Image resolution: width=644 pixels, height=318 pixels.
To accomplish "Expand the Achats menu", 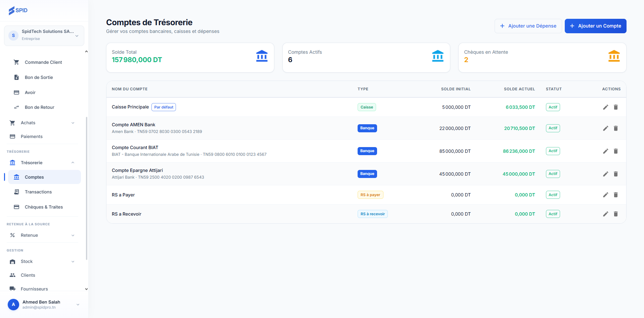I will pos(73,123).
